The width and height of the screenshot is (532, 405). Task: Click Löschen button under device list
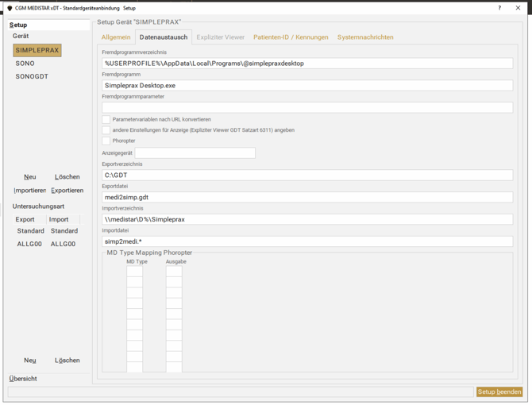tap(67, 177)
